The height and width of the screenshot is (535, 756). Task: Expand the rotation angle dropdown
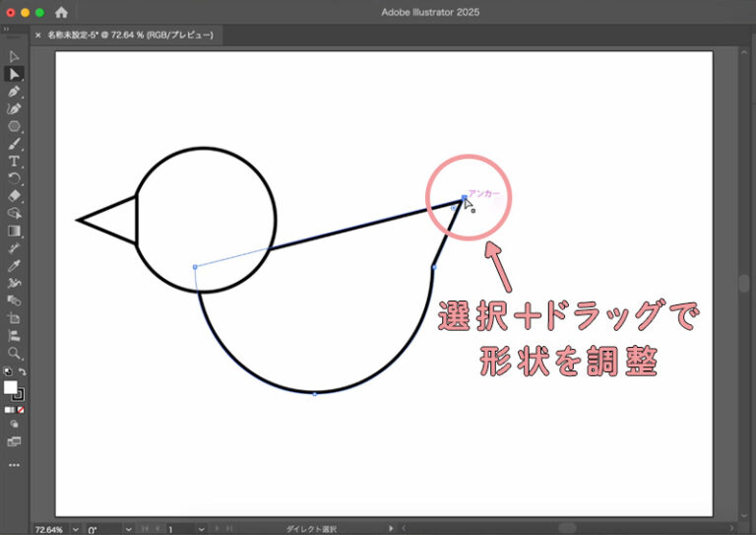pyautogui.click(x=128, y=528)
